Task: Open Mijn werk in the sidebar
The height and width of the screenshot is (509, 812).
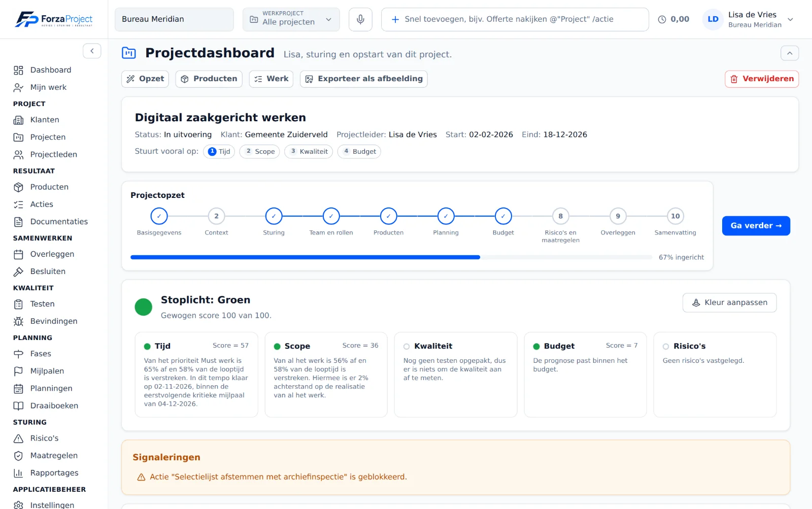Action: [48, 87]
